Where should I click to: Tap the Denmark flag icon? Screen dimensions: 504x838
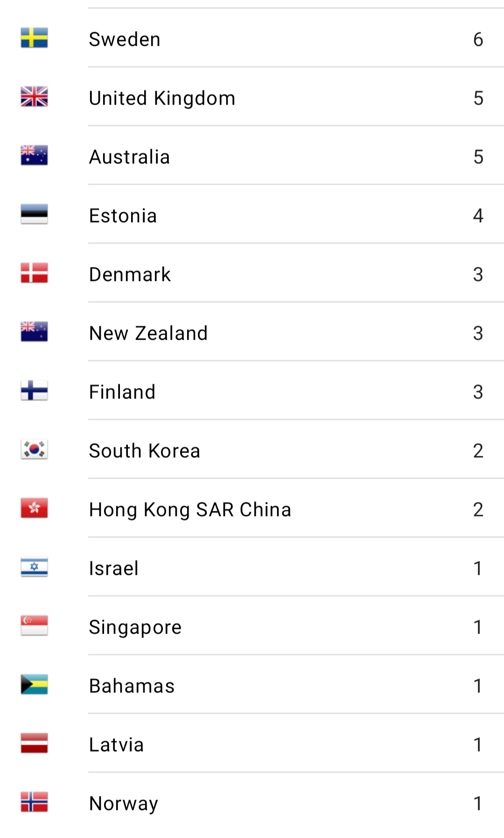[x=34, y=273]
